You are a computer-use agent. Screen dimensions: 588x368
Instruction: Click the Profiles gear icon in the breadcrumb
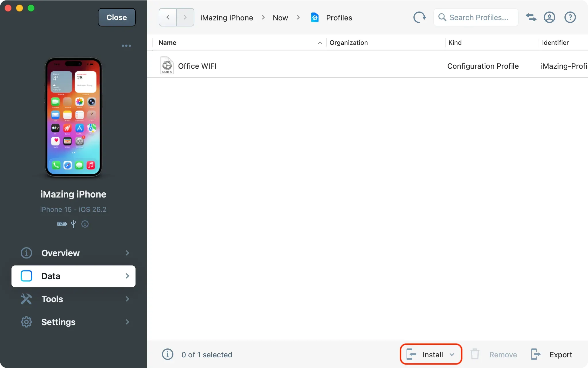point(315,17)
